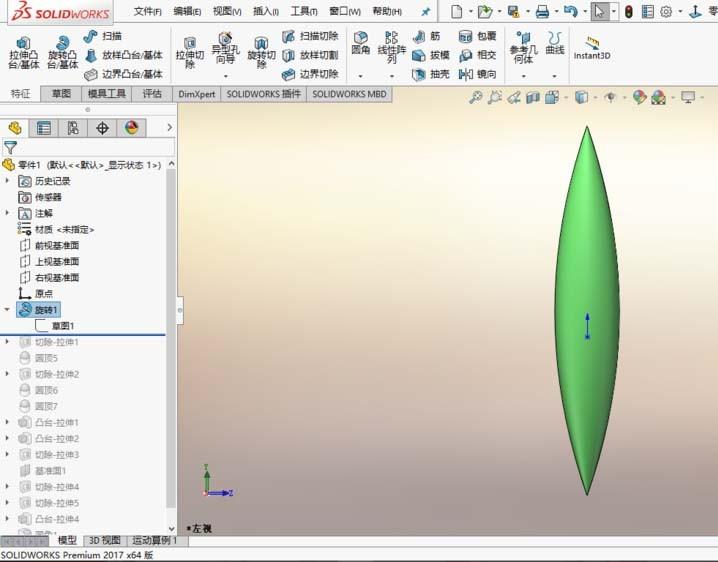Select the 原点 origin item
The image size is (718, 562).
[36, 294]
